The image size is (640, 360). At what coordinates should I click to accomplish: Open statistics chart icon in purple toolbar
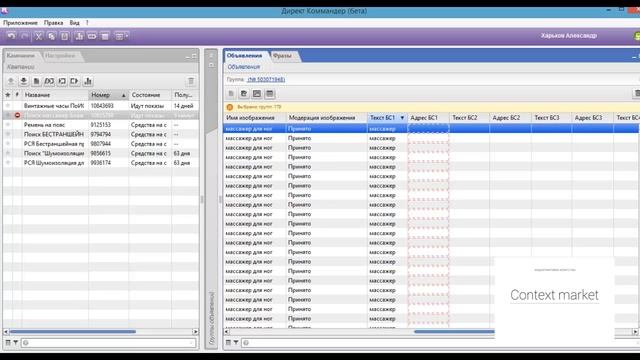point(79,36)
